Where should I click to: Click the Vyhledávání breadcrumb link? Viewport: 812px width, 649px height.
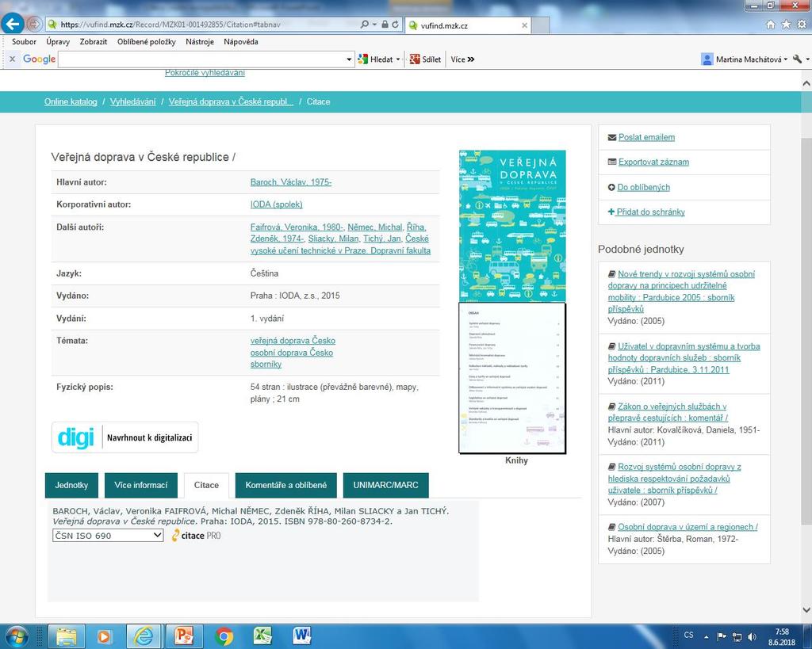pyautogui.click(x=132, y=101)
